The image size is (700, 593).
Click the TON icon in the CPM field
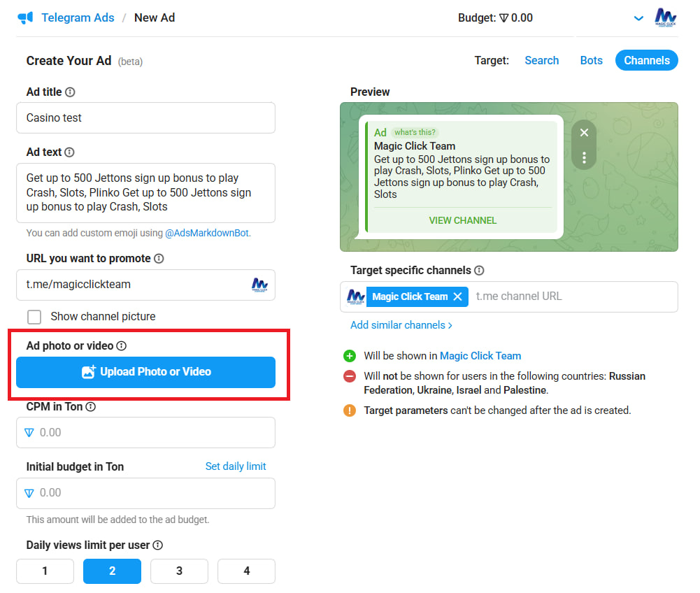pos(29,433)
